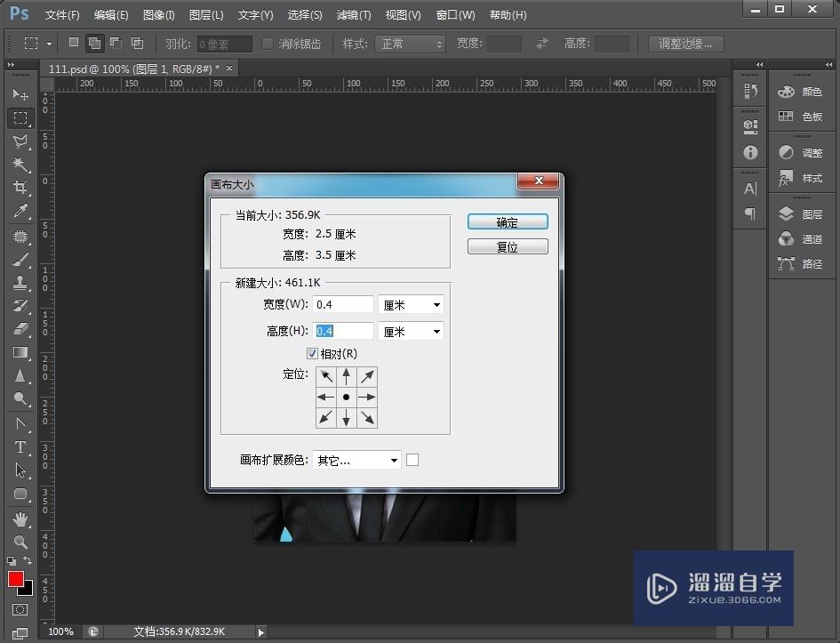
Task: Click the 复位 button
Action: coord(508,247)
